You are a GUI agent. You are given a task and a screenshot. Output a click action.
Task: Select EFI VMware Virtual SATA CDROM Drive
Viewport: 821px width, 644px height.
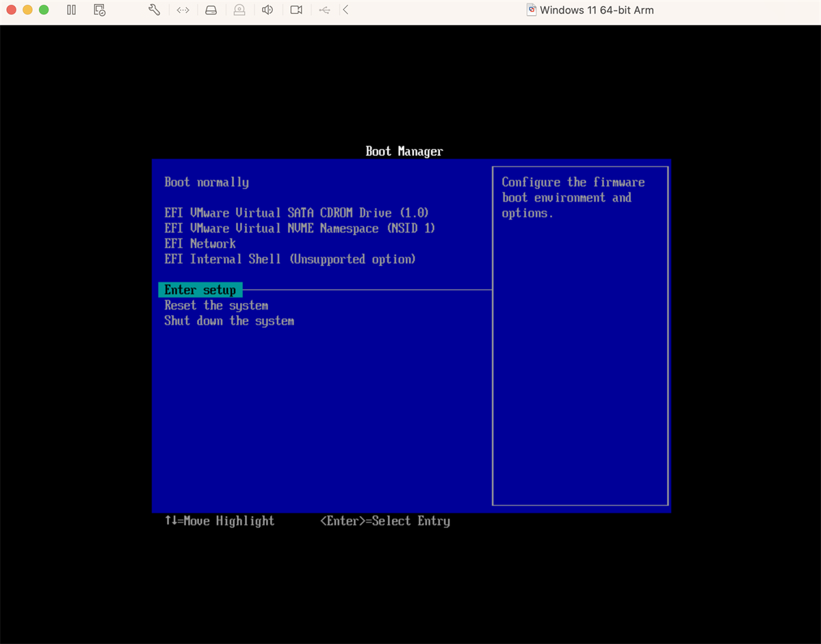point(297,213)
